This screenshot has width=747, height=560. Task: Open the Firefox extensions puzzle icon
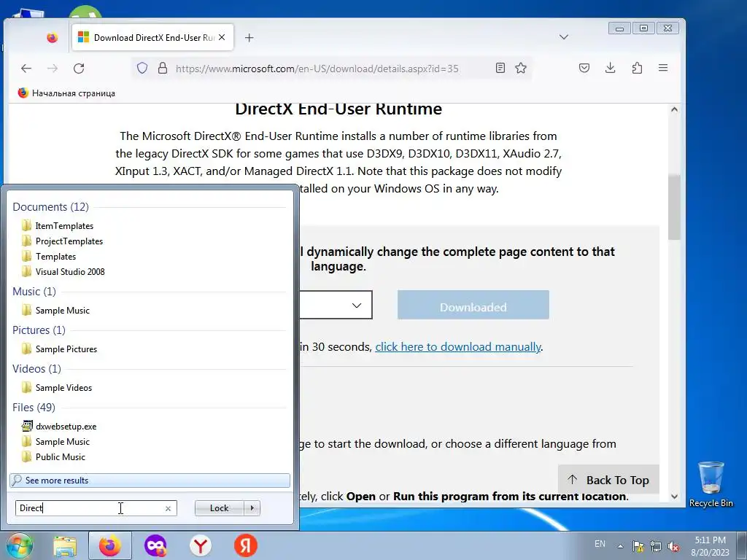[x=637, y=68]
